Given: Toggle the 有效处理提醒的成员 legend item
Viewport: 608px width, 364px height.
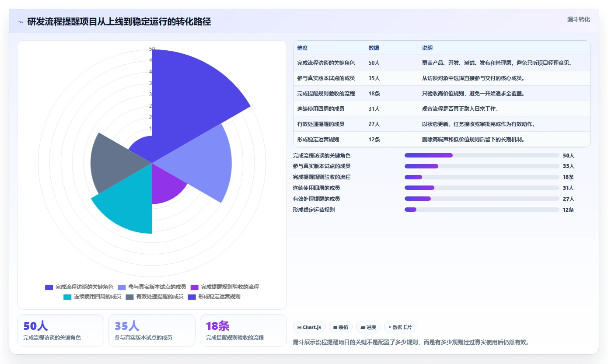Looking at the screenshot, I should click(x=154, y=297).
